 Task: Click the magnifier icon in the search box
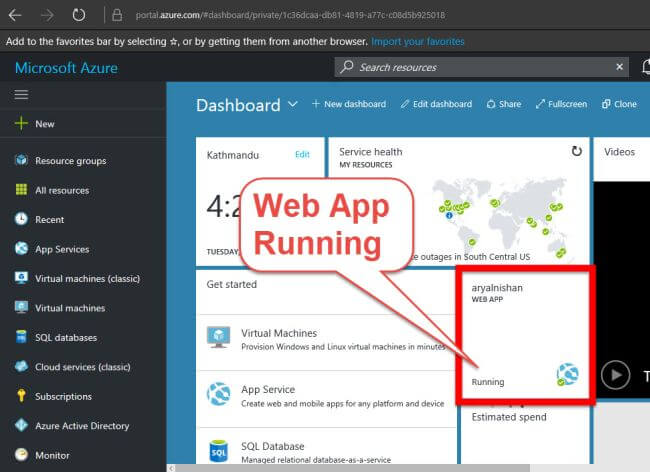pos(347,67)
